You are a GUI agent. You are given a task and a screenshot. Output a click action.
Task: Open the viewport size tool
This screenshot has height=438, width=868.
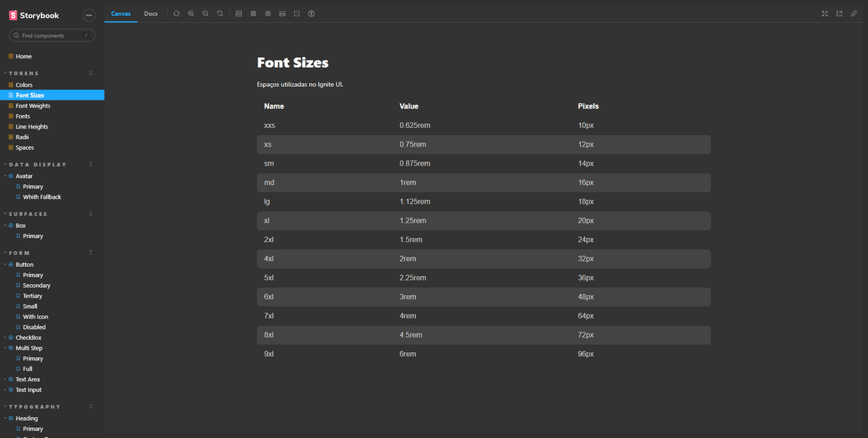tap(268, 14)
